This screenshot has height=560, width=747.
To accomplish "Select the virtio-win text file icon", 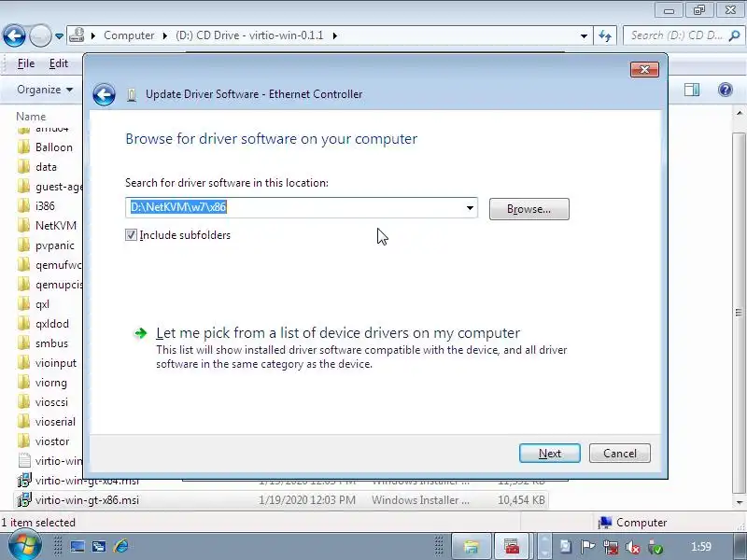I will [24, 461].
